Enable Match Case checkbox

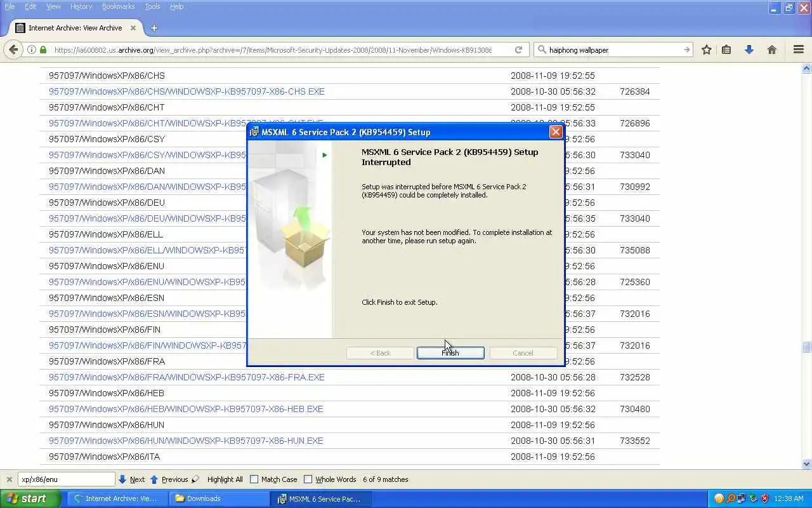[254, 479]
